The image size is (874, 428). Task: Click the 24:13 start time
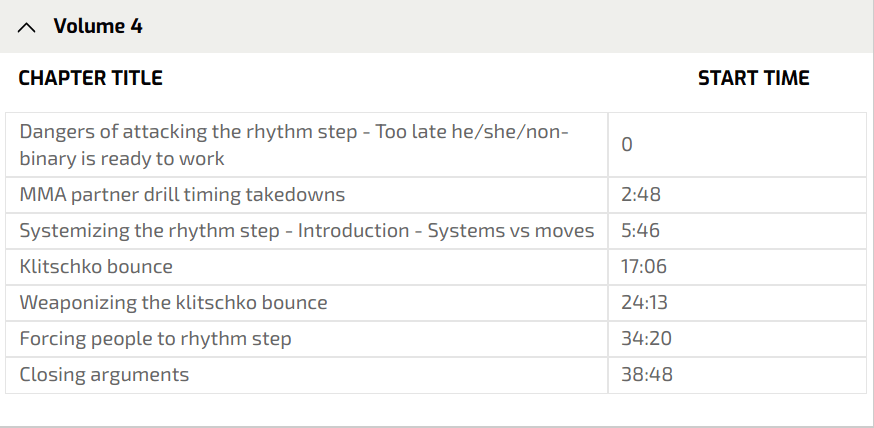644,303
